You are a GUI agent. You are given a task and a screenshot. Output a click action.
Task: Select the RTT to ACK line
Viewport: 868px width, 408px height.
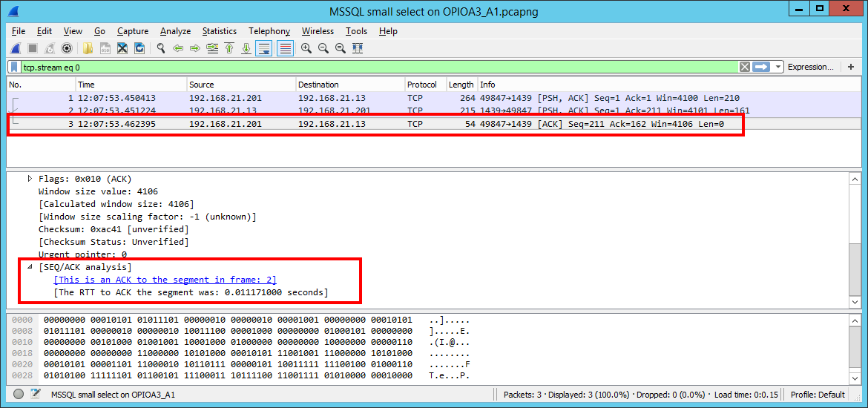point(191,292)
